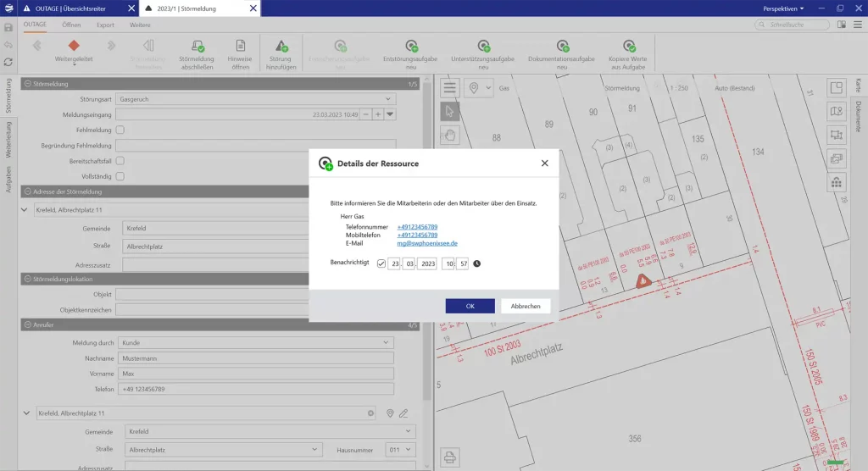
Task: Create a new Entstörungsaufgabe
Action: click(411, 47)
